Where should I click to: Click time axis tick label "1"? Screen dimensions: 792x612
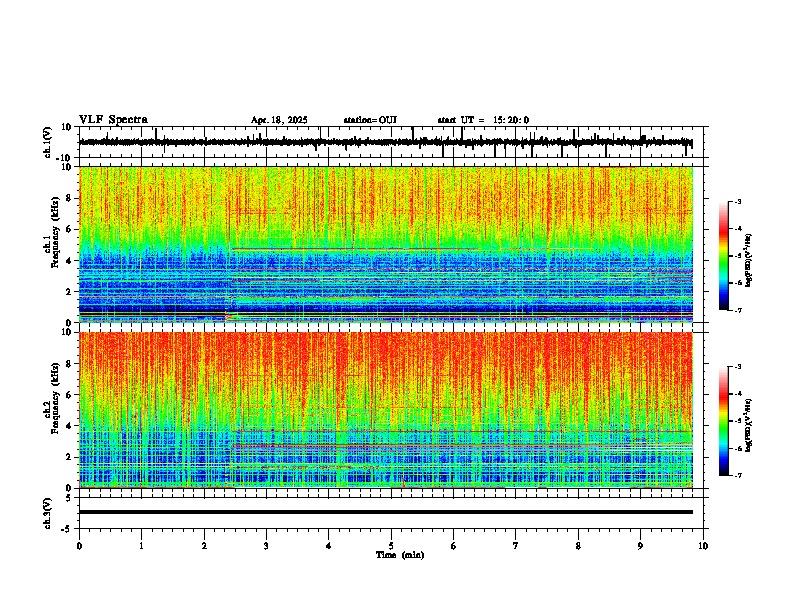coord(141,546)
